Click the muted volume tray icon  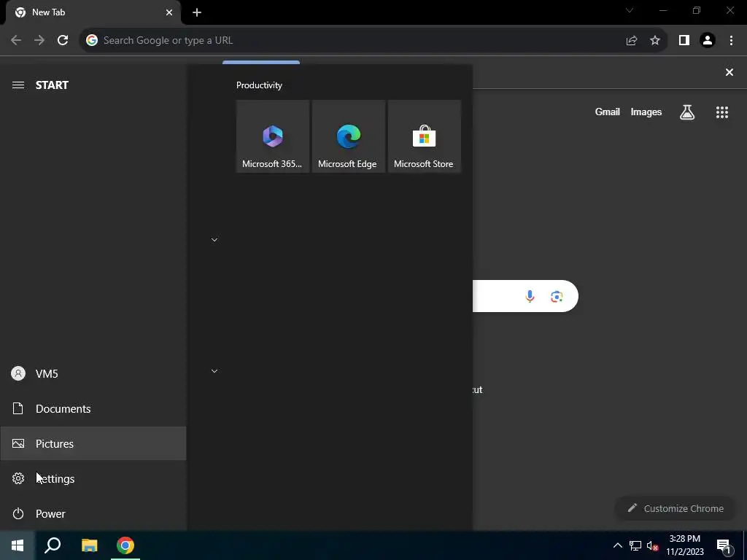click(652, 545)
